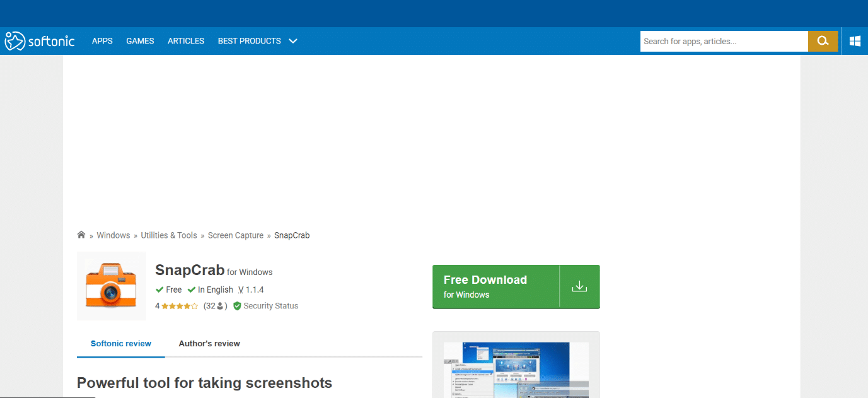Open the APPS menu
Screen dimensions: 868x398
click(x=102, y=41)
